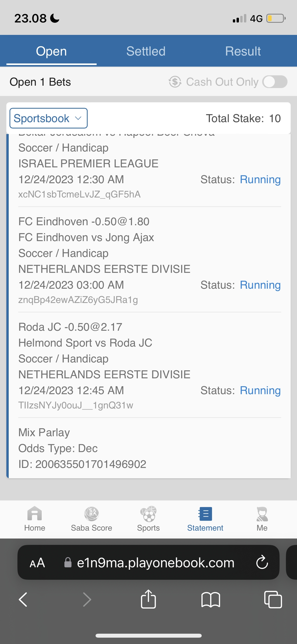Show open Safari tabs overview
Image resolution: width=297 pixels, height=644 pixels.
tap(273, 599)
